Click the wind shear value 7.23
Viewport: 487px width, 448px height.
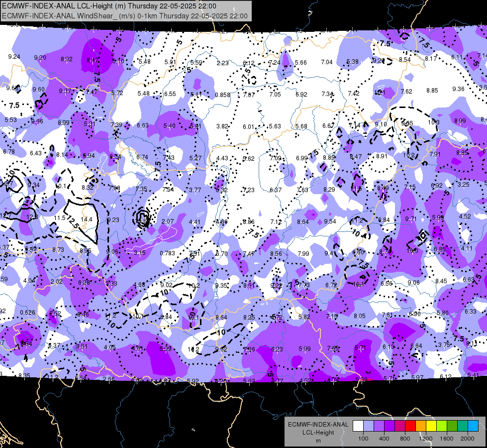pos(248,190)
